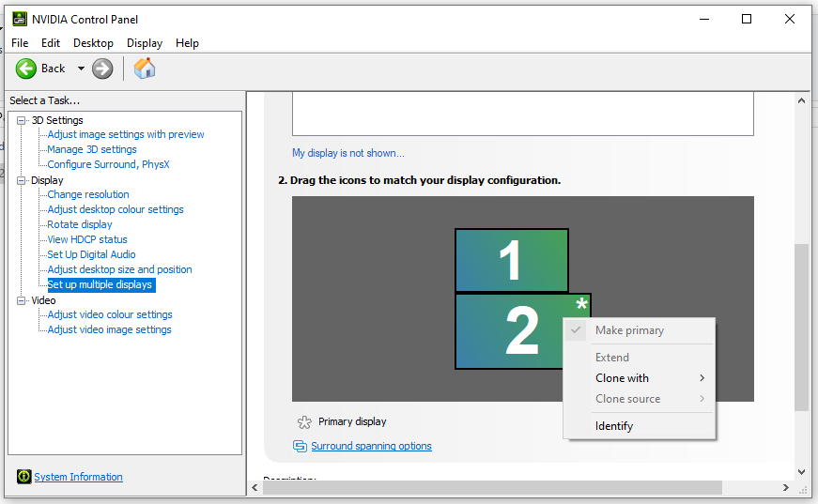The height and width of the screenshot is (504, 818).
Task: Collapse the Video tree node
Action: coord(23,300)
